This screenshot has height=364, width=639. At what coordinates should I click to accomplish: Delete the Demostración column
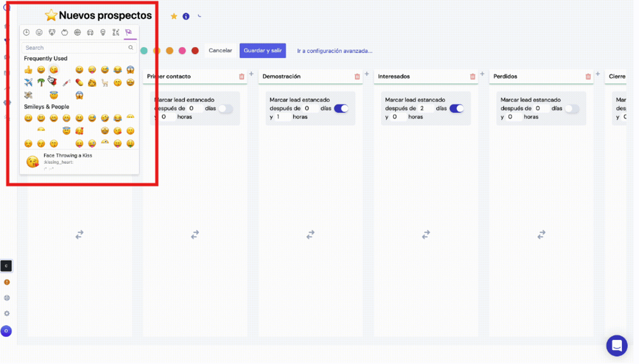(x=357, y=76)
